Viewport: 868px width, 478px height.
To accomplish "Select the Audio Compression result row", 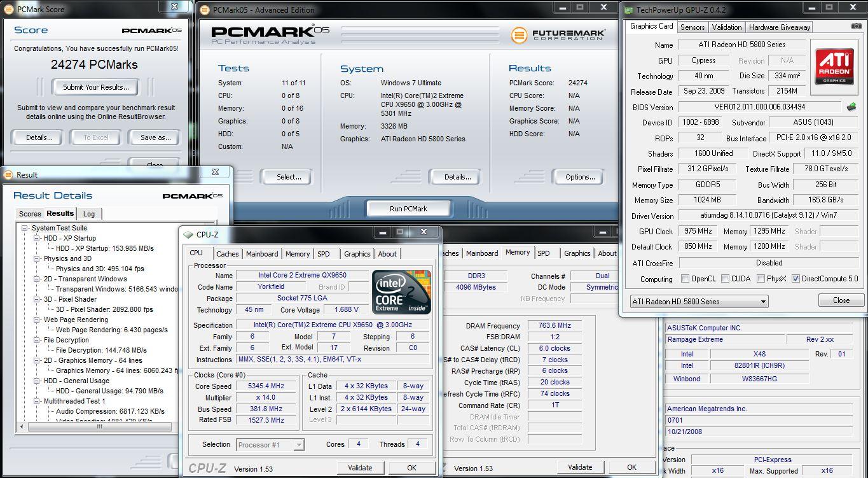I will pos(110,411).
